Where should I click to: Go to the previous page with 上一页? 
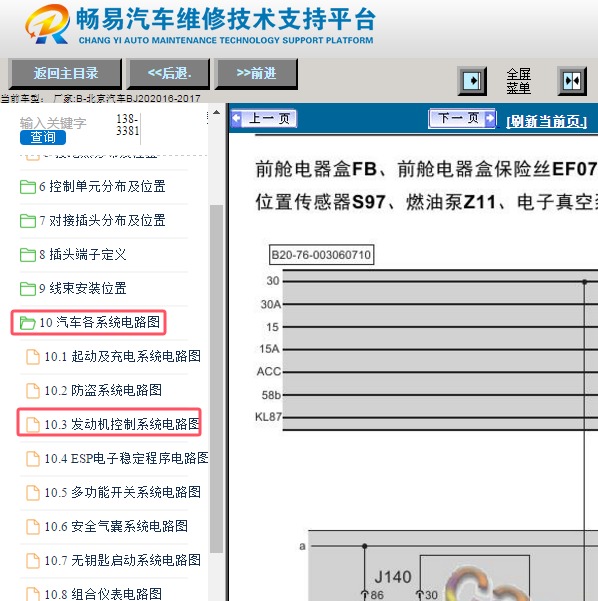[x=264, y=118]
